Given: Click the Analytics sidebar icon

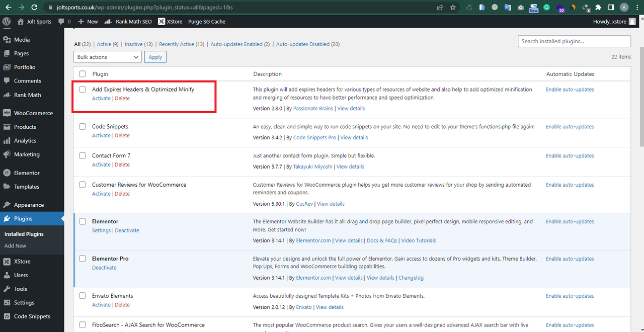Looking at the screenshot, I should (x=7, y=141).
